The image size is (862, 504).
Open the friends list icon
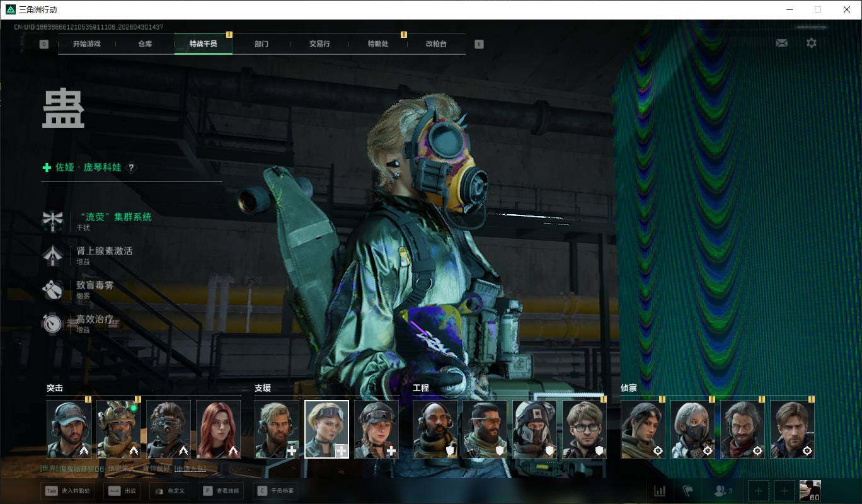[x=722, y=491]
